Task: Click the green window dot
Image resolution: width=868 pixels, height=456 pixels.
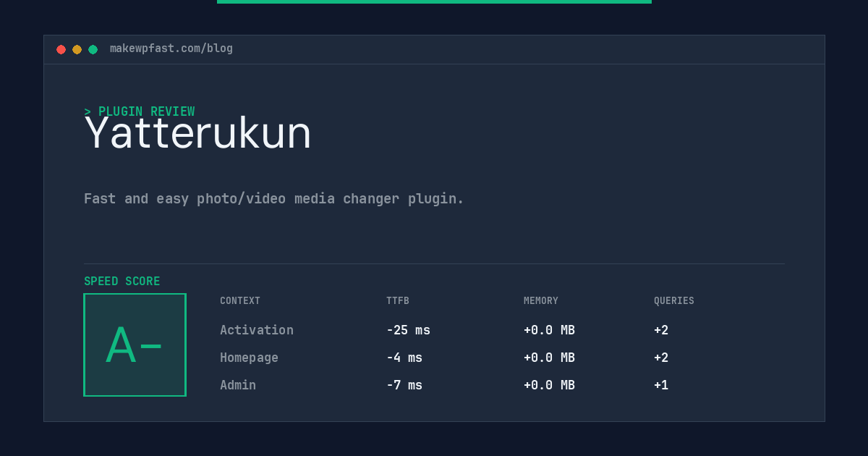Action: 93,49
